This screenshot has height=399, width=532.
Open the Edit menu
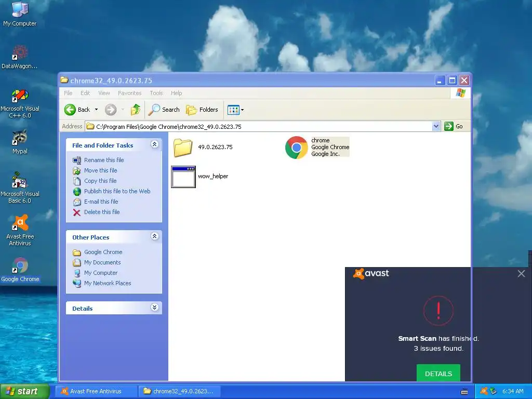pyautogui.click(x=85, y=93)
